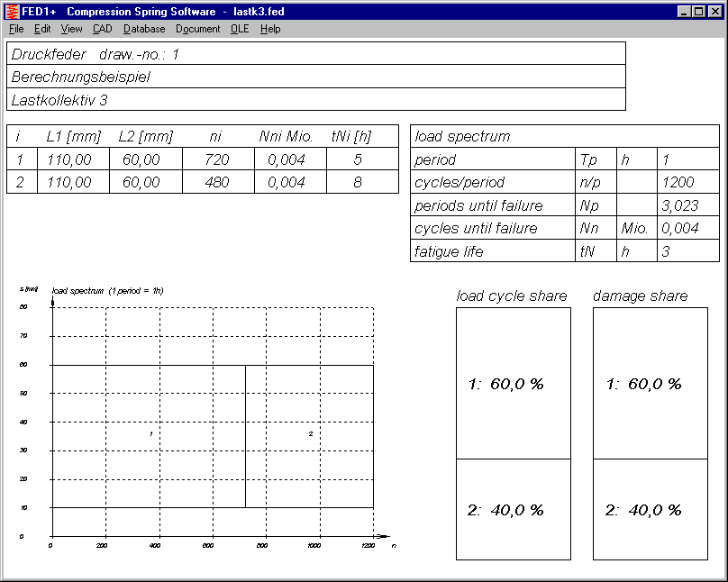This screenshot has height=582, width=728.
Task: Open the Document menu
Action: click(x=197, y=29)
